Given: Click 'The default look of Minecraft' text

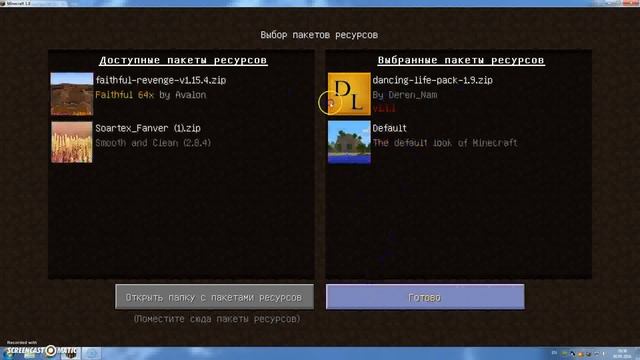Looking at the screenshot, I should pyautogui.click(x=445, y=143).
